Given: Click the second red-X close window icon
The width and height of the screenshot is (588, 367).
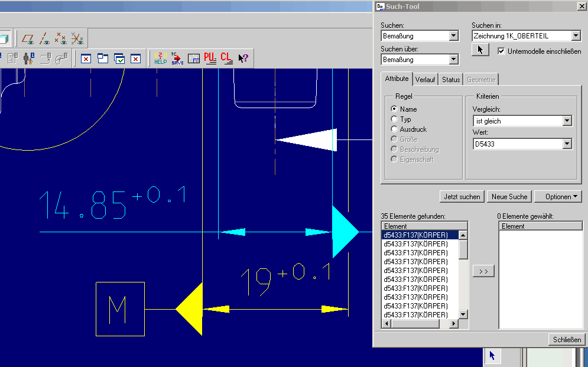Looking at the screenshot, I should [135, 59].
